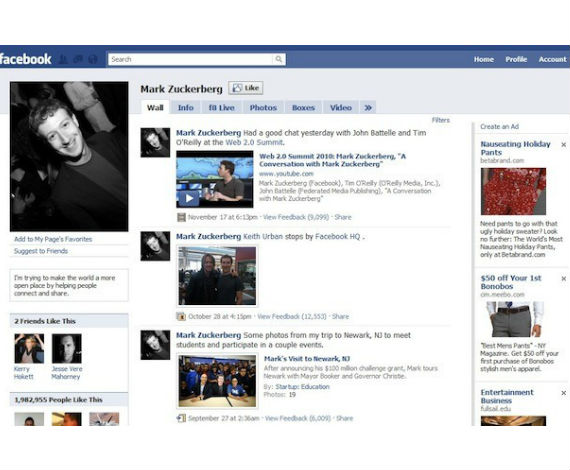Open the f8 Live tab
The height and width of the screenshot is (470, 570).
[221, 108]
